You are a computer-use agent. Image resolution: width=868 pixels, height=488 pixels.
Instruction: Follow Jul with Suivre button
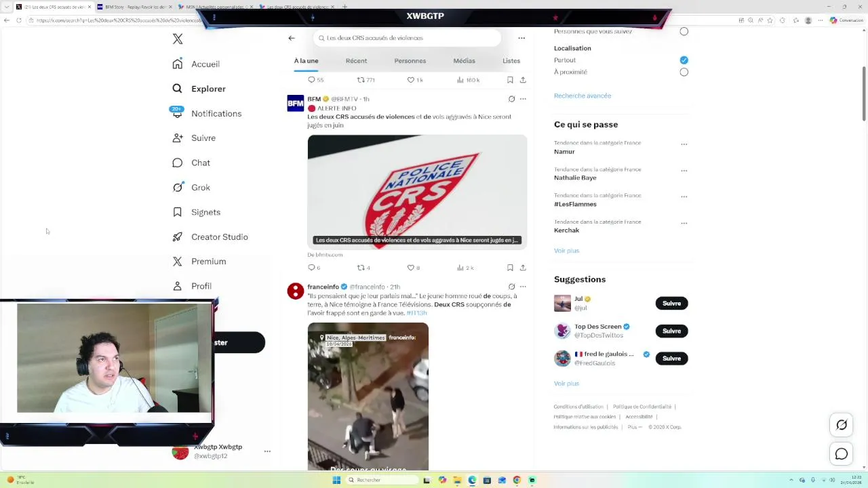point(671,303)
